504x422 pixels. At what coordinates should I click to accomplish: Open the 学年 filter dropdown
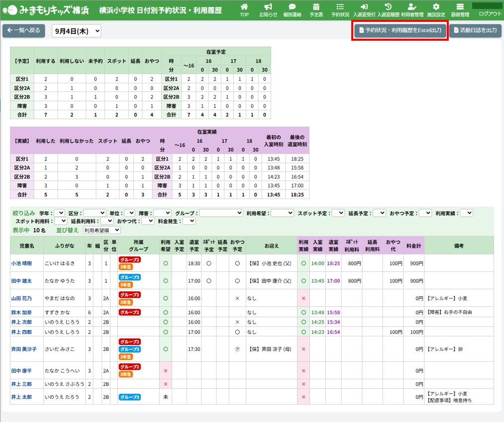[x=59, y=213]
